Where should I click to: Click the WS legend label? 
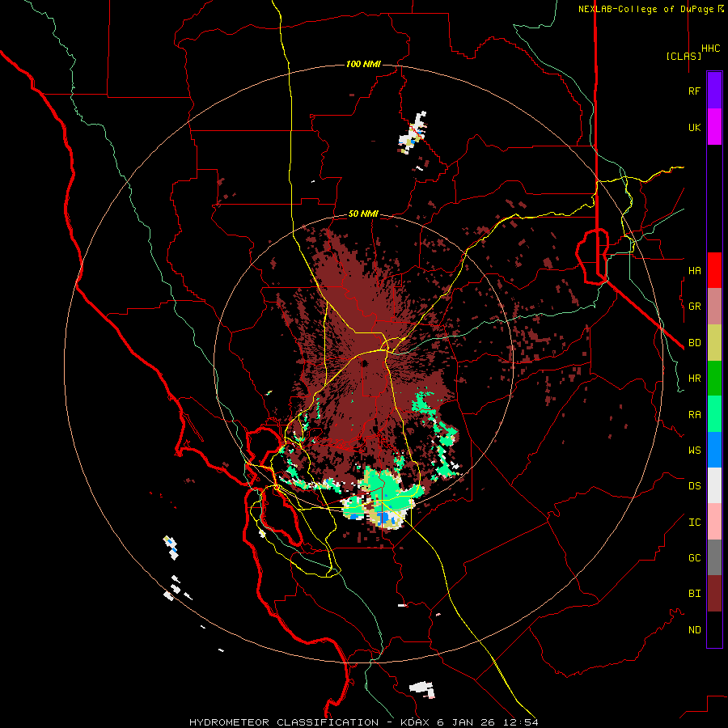point(694,451)
